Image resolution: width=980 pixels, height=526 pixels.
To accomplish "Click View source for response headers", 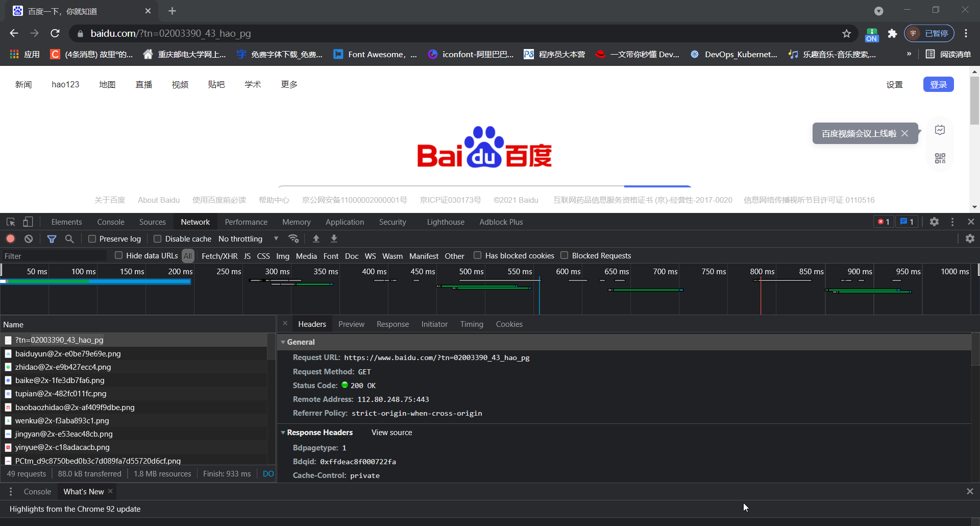I will tap(391, 433).
